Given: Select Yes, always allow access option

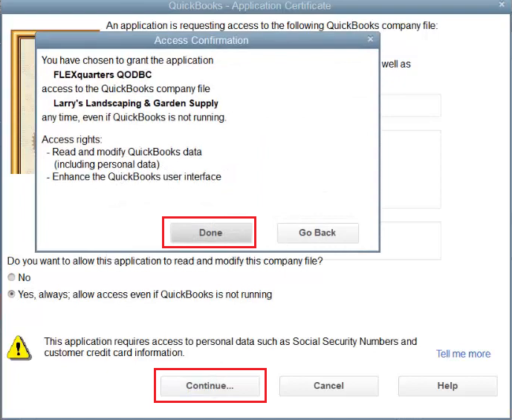Looking at the screenshot, I should click(x=11, y=294).
